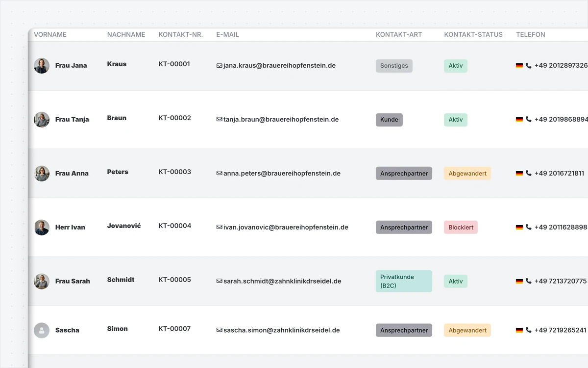Click the Abgewandert status for Anna Peters
This screenshot has height=368, width=588.
tap(467, 174)
